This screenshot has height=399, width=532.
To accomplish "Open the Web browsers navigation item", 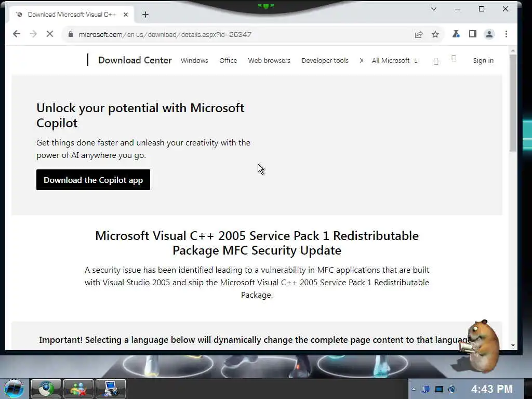I will pyautogui.click(x=269, y=60).
